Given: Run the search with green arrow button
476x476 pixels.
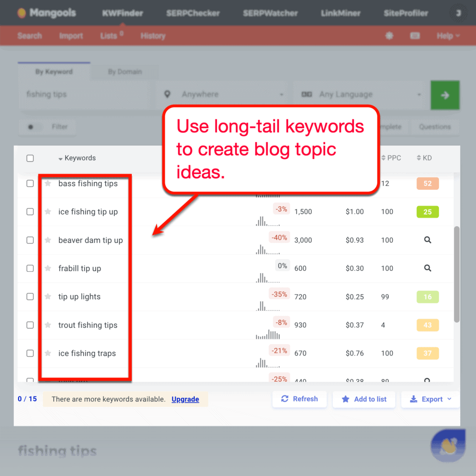Looking at the screenshot, I should [x=445, y=95].
